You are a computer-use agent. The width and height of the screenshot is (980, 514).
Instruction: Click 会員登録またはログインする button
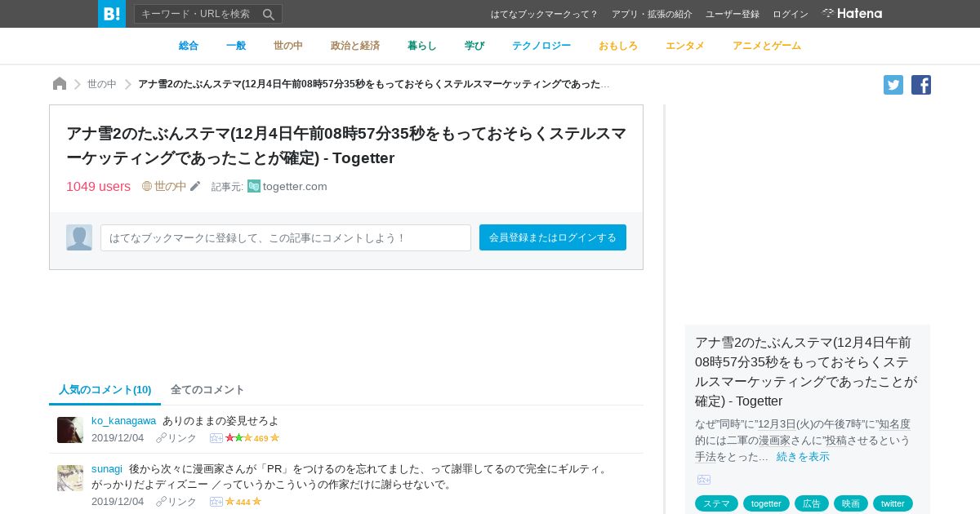553,237
